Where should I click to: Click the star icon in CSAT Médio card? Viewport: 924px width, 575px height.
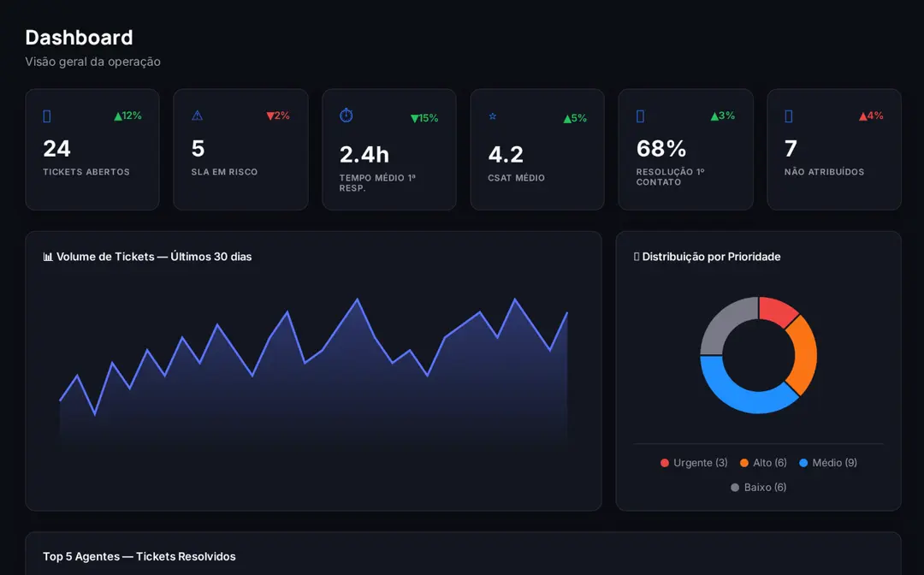[493, 116]
